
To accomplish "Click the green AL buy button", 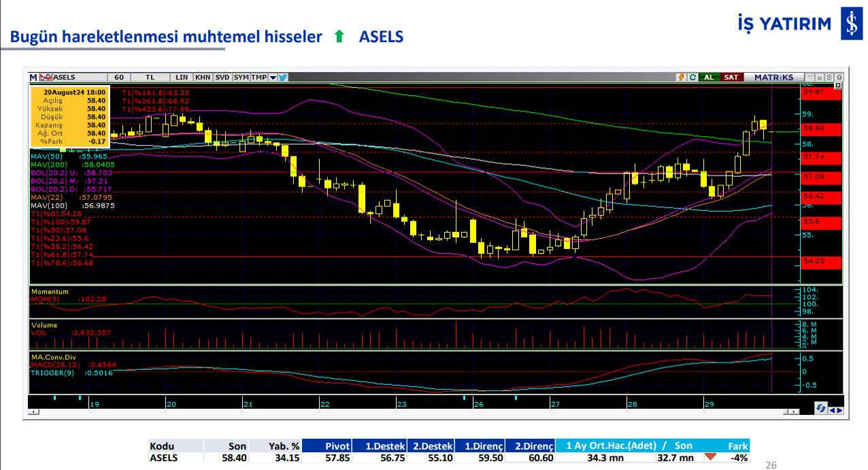I will (x=709, y=78).
